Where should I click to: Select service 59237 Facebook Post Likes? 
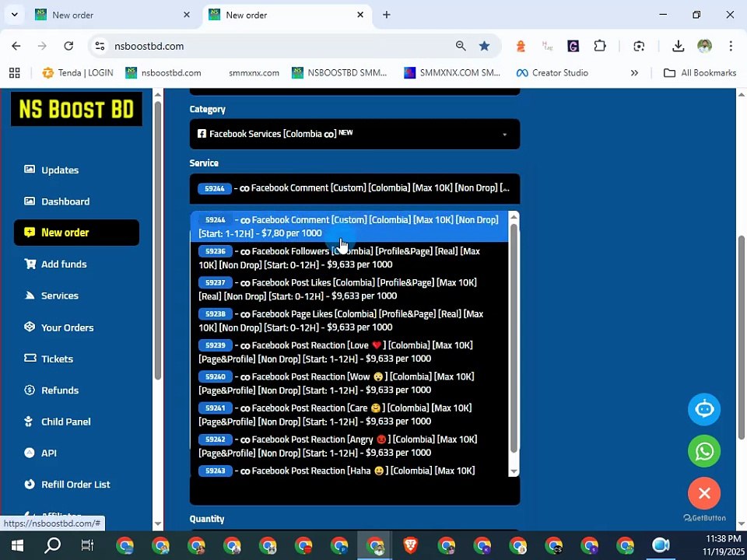[349, 289]
